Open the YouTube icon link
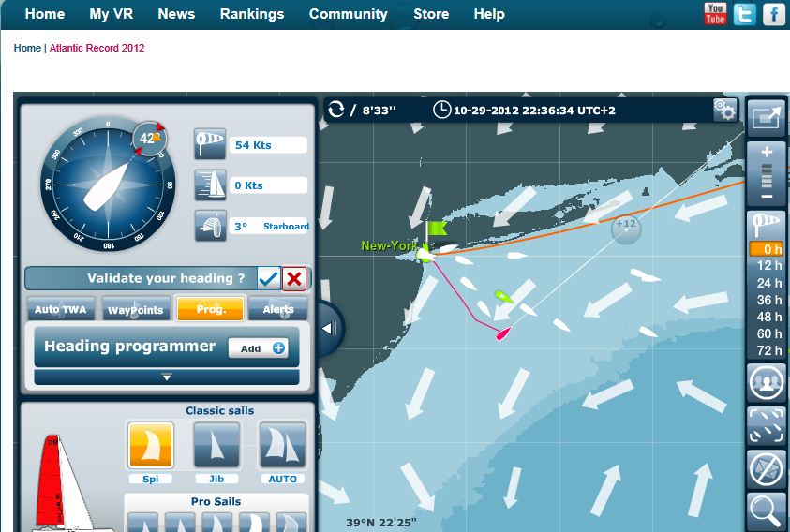Viewport: 790px width, 532px height. (715, 14)
